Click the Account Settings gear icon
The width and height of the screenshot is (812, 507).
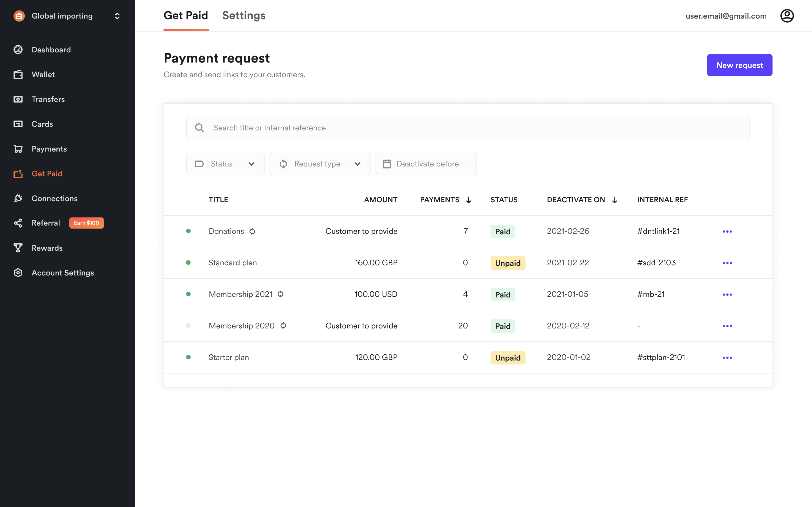click(x=18, y=273)
